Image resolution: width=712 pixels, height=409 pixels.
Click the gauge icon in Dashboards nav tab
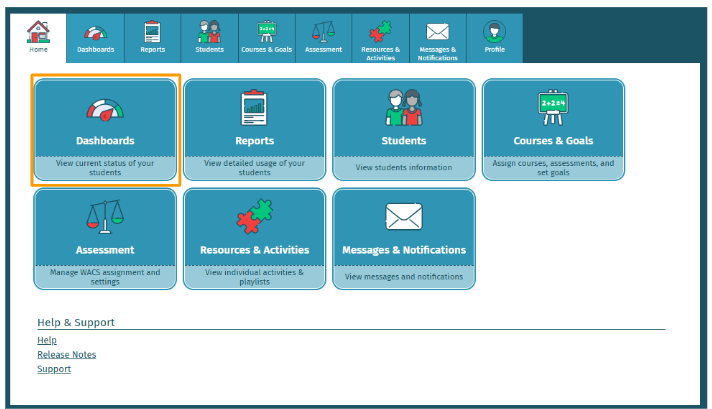95,33
